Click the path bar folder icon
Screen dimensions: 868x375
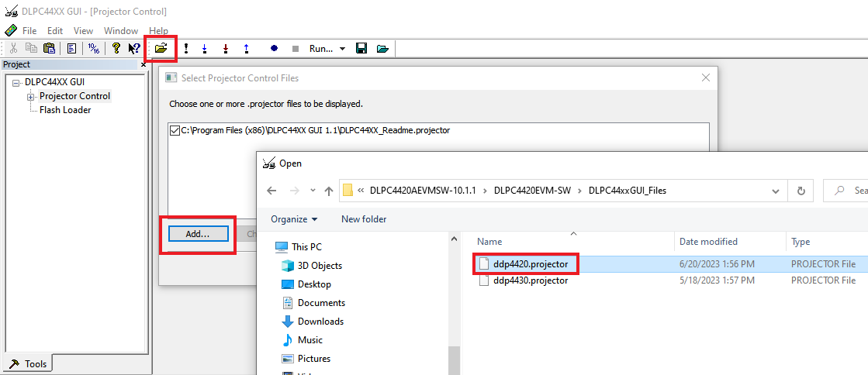click(348, 191)
